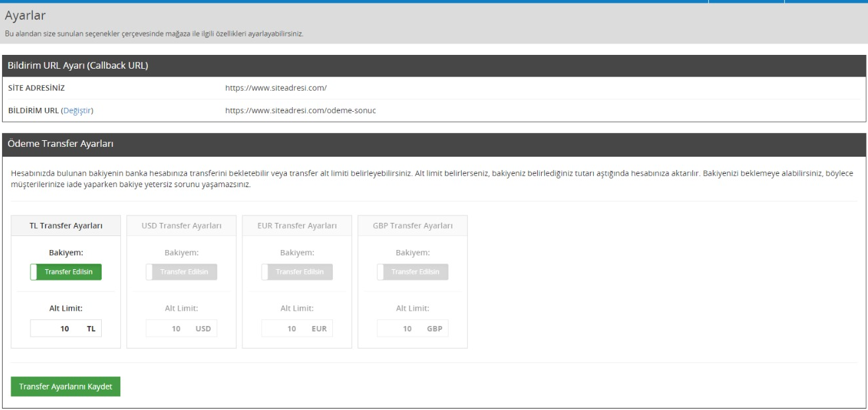Click the Bildirim URL Ayarı section header

click(x=77, y=65)
